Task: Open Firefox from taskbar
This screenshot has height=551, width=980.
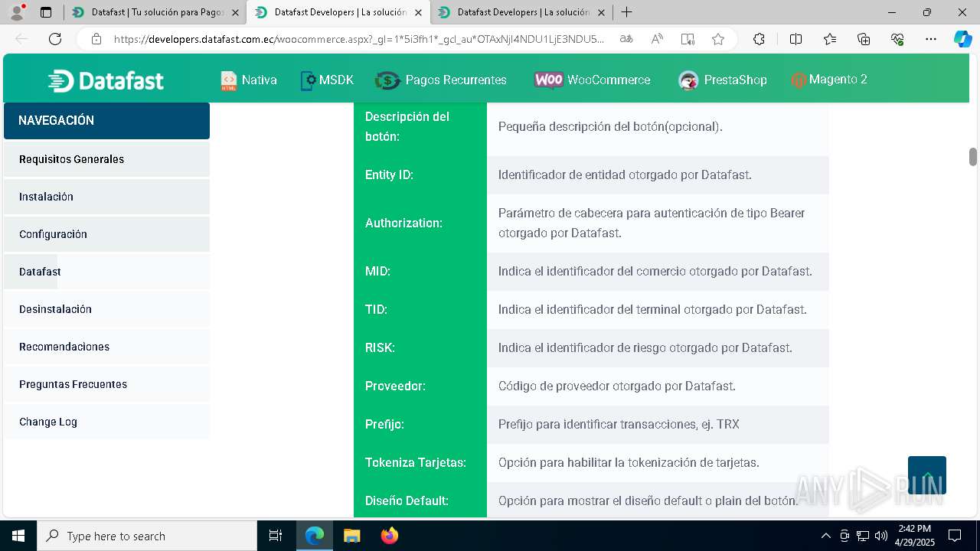Action: (389, 536)
